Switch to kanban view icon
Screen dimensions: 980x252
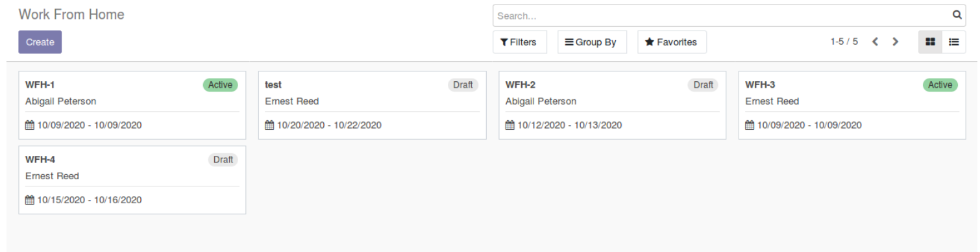[x=930, y=42]
